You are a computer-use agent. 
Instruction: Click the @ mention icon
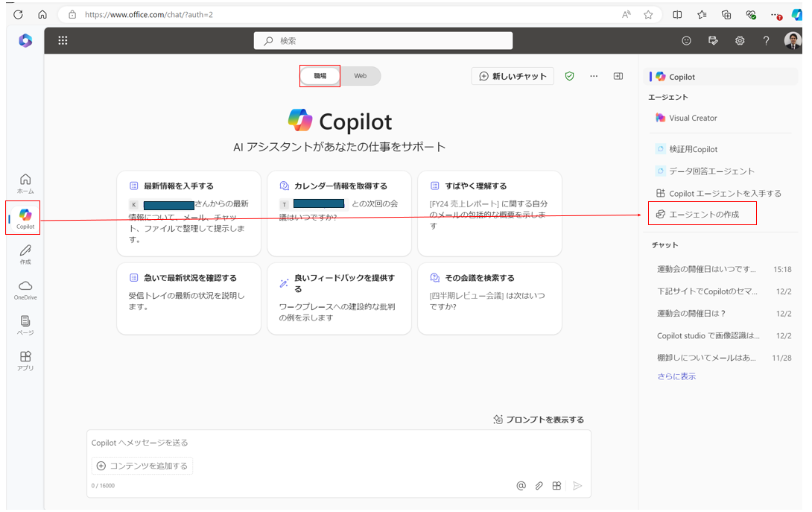click(x=521, y=486)
